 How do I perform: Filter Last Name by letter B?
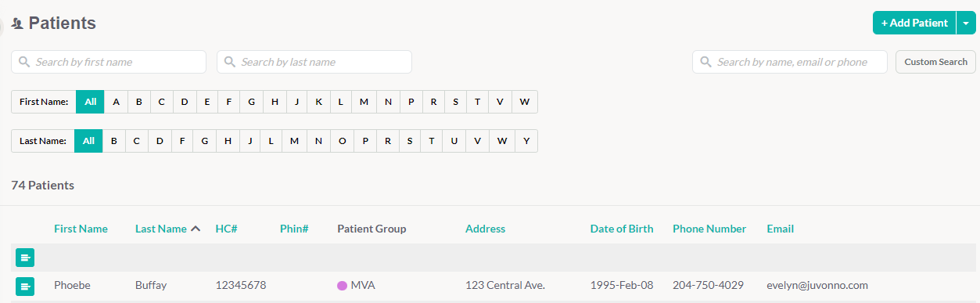113,141
